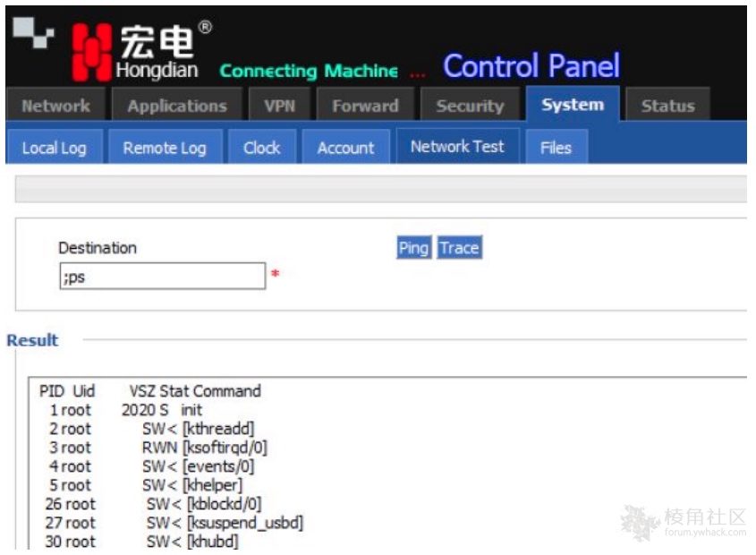The width and height of the screenshot is (756, 555).
Task: Go to the Forward tab
Action: pyautogui.click(x=365, y=106)
